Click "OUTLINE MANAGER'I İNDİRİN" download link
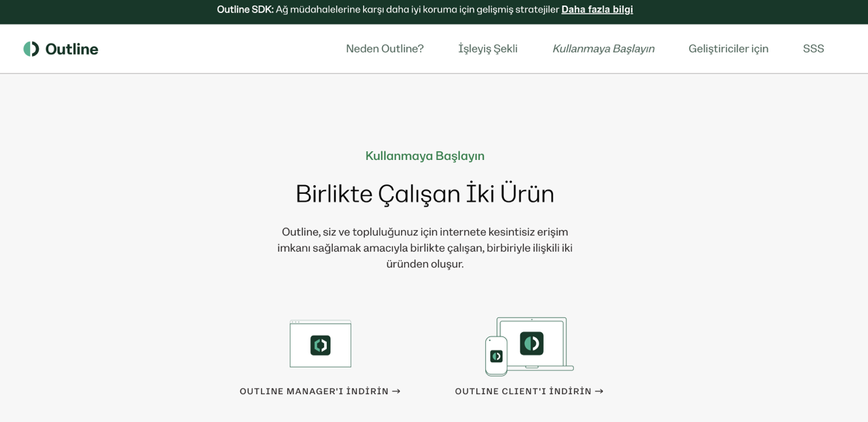Viewport: 868px width, 422px height. click(x=320, y=391)
